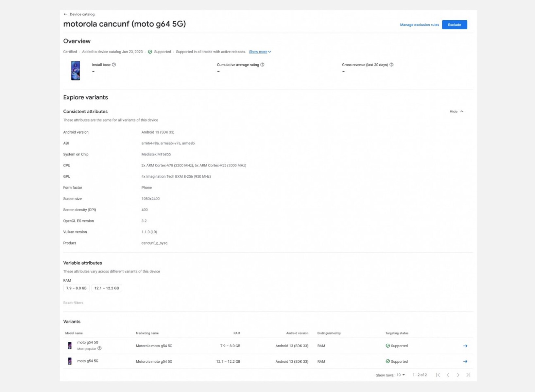Click the Reset filters link

tap(73, 303)
